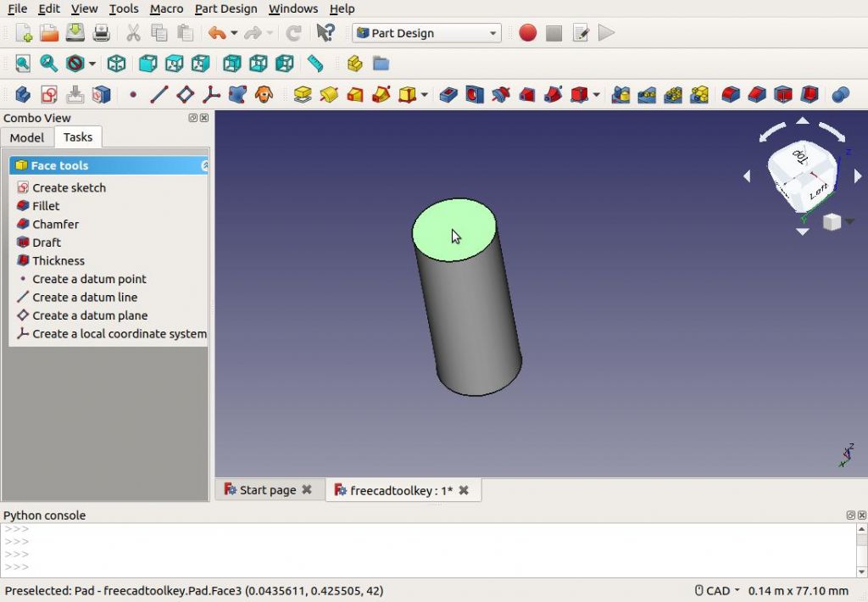This screenshot has height=602, width=868.
Task: Open the workbench selector showing Part Design
Action: pyautogui.click(x=427, y=33)
